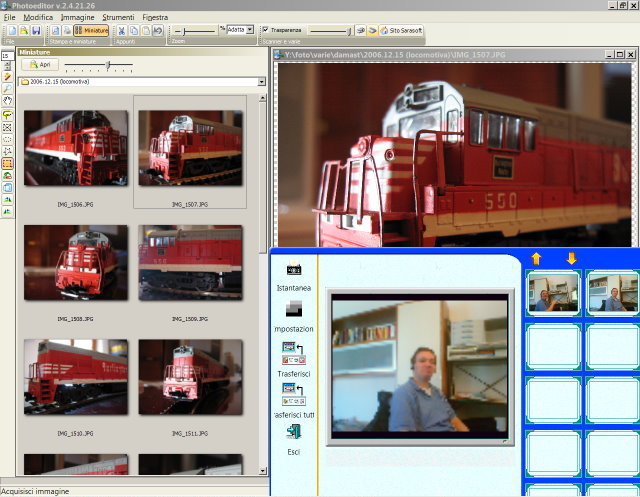The image size is (640, 497).
Task: Click the Miniature panel title
Action: click(35, 52)
